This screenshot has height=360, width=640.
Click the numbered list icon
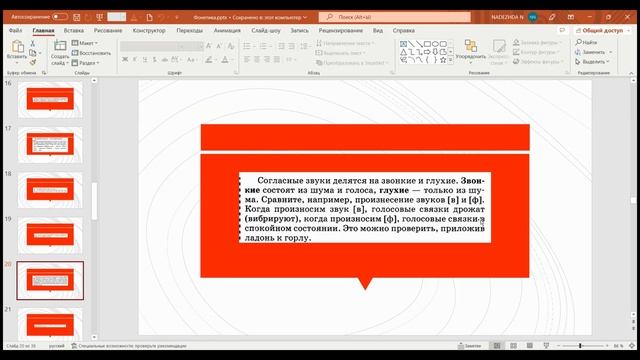(263, 46)
